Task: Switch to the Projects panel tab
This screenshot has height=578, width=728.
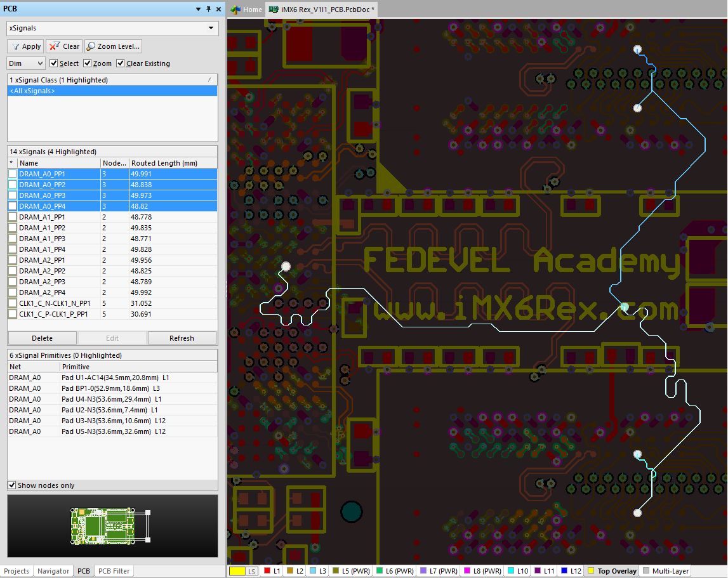Action: [x=17, y=571]
